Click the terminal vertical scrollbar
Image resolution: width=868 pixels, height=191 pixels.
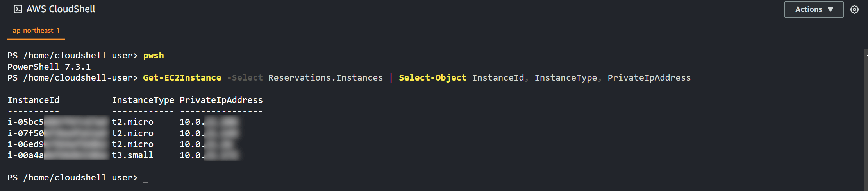tap(866, 119)
